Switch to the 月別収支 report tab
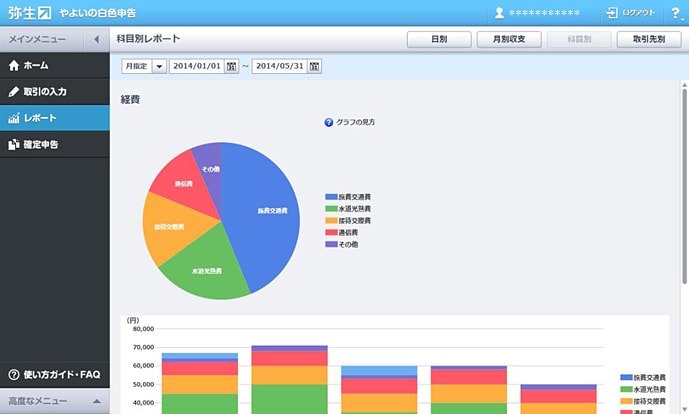 [x=509, y=39]
